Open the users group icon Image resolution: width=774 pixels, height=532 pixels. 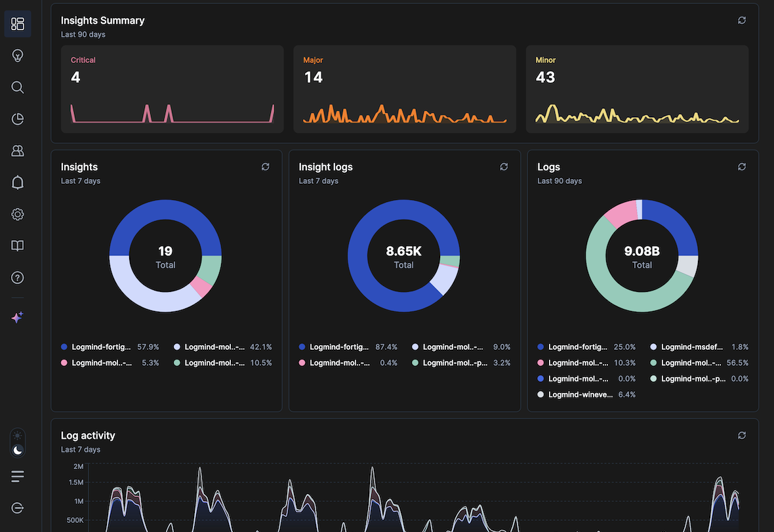[18, 150]
